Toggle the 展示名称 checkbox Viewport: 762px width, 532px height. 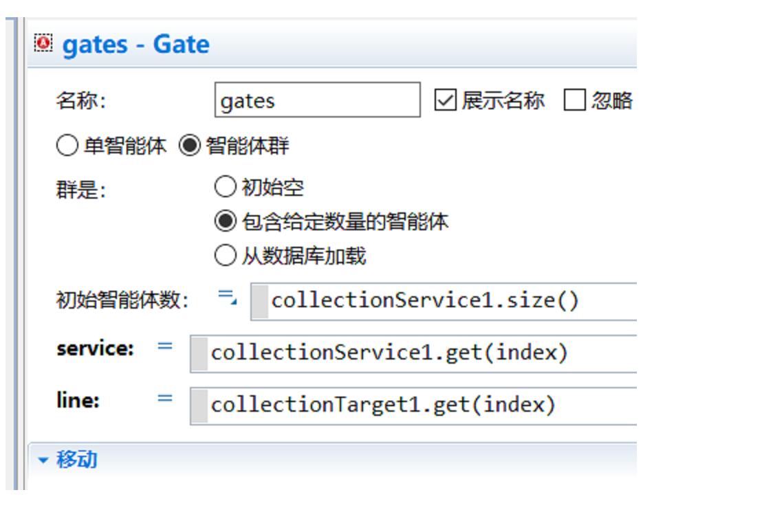445,100
